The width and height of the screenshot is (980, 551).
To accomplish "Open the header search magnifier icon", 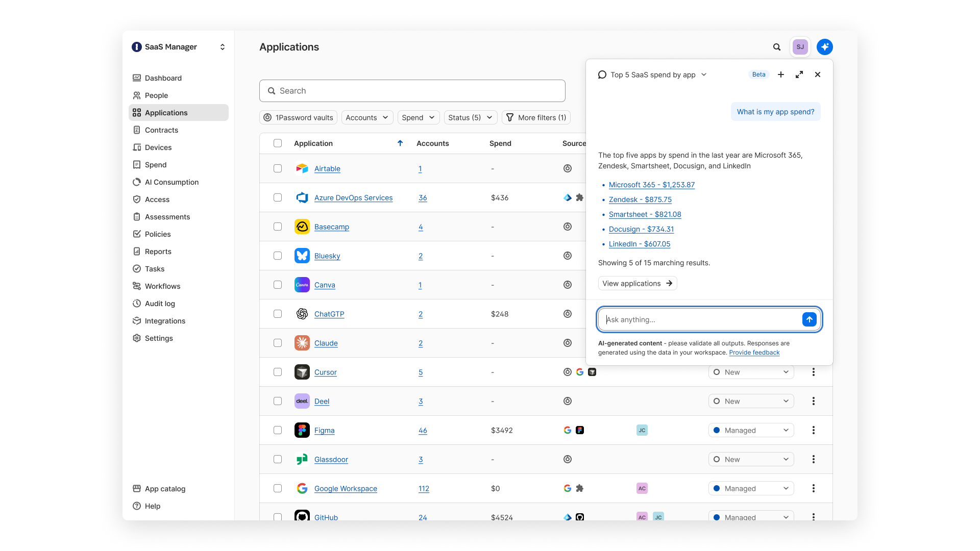I will point(777,47).
